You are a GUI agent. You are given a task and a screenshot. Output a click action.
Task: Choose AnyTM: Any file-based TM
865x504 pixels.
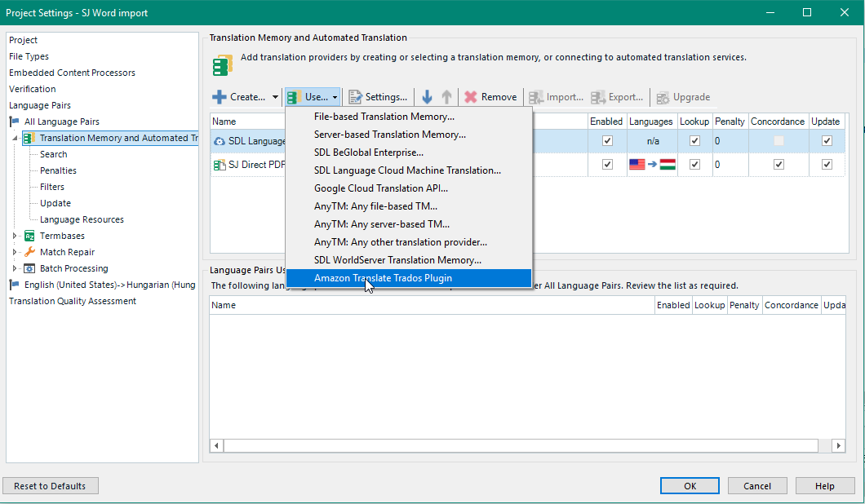[x=409, y=206]
